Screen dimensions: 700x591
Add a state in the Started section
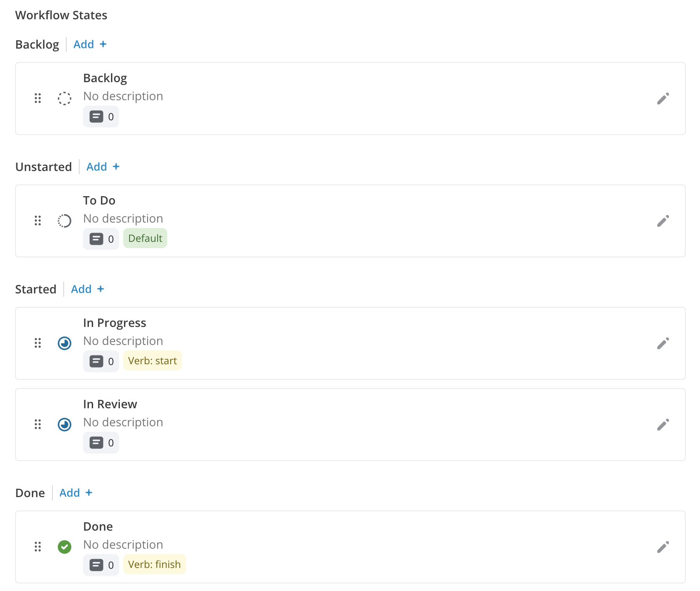click(87, 289)
